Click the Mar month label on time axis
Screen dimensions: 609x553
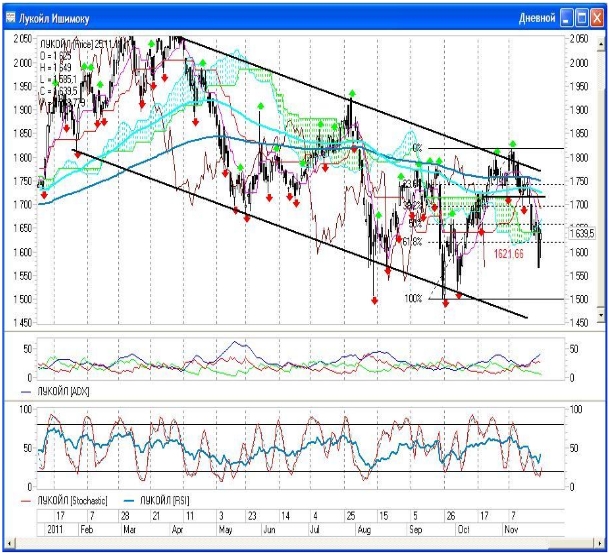coord(129,530)
